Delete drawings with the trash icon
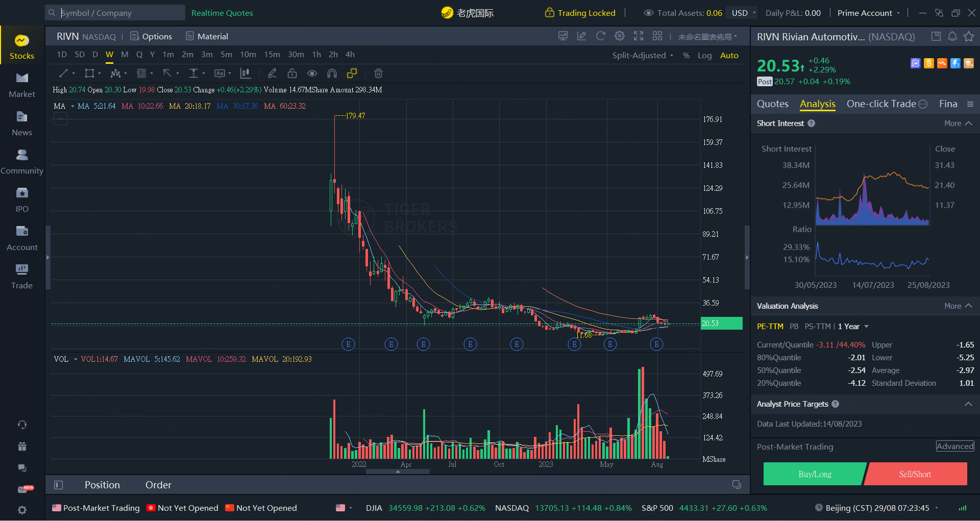This screenshot has height=521, width=980. 378,73
